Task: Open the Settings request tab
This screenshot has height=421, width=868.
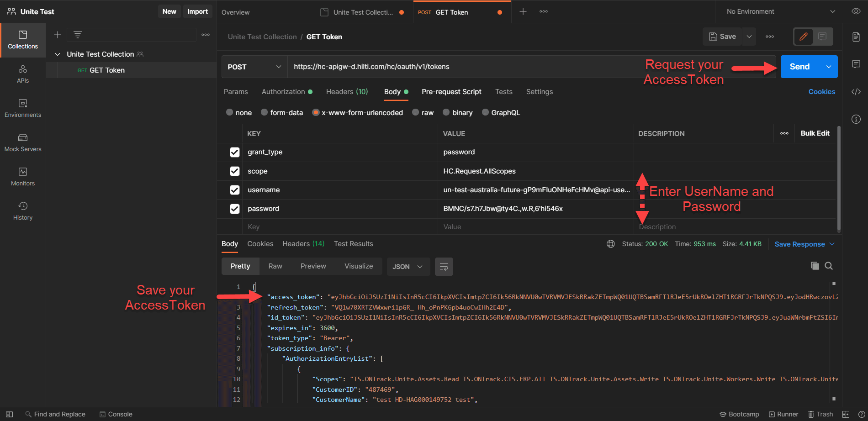Action: tap(540, 92)
